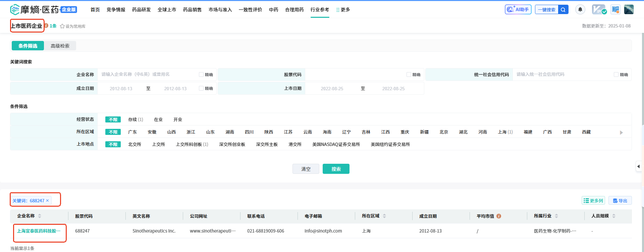Switch to the 条件筛选 tab
This screenshot has width=644, height=252.
[28, 46]
